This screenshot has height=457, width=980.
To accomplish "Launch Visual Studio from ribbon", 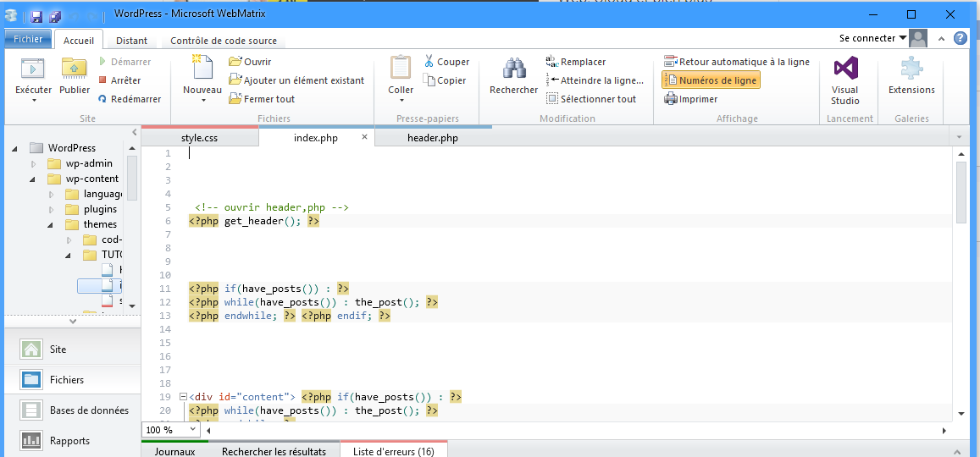I will tap(845, 80).
